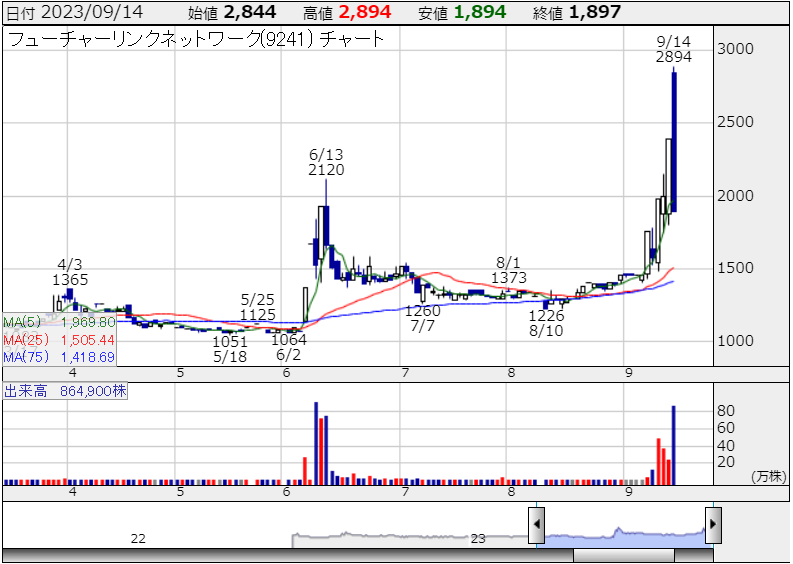Select the MA(5) moving average legend
The width and height of the screenshot is (793, 564).
59,322
